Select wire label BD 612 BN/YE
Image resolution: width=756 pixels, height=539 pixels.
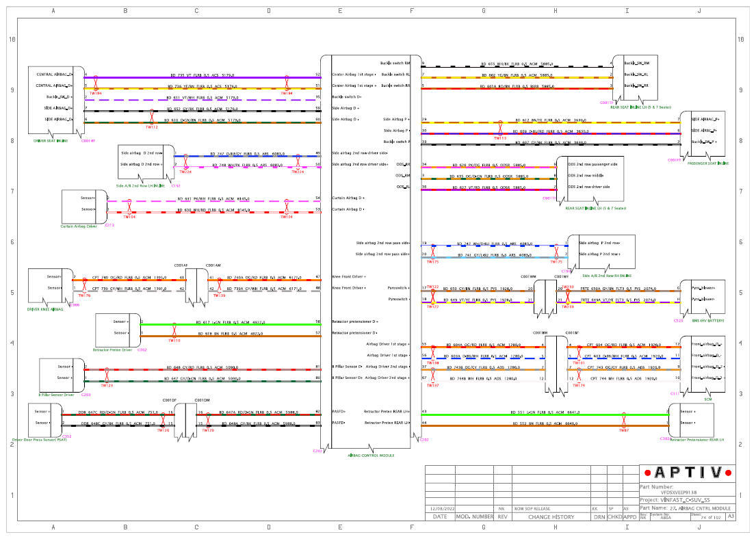tap(551, 120)
